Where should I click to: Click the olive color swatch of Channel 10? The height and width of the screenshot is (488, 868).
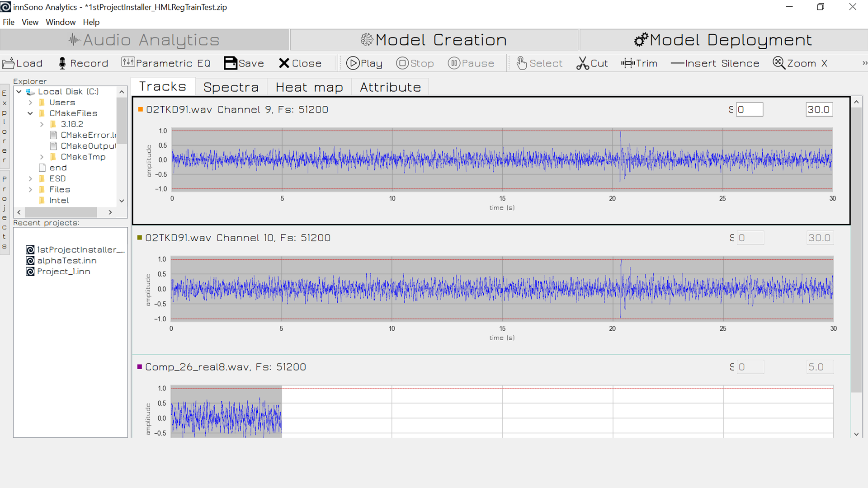click(140, 238)
